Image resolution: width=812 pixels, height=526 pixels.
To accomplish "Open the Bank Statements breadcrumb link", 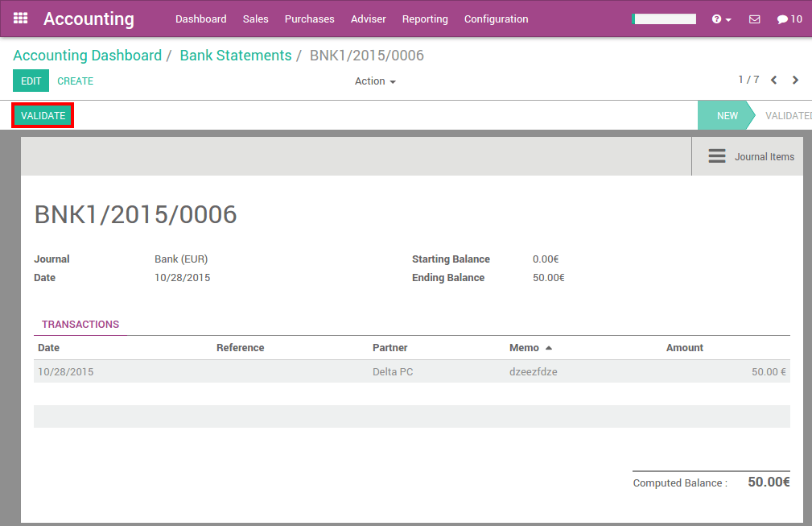I will [x=235, y=55].
